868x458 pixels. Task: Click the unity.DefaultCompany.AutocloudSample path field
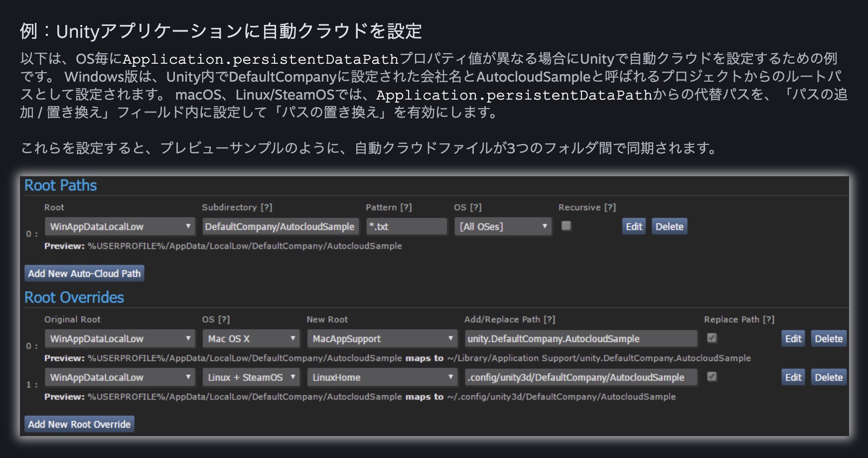coord(581,339)
